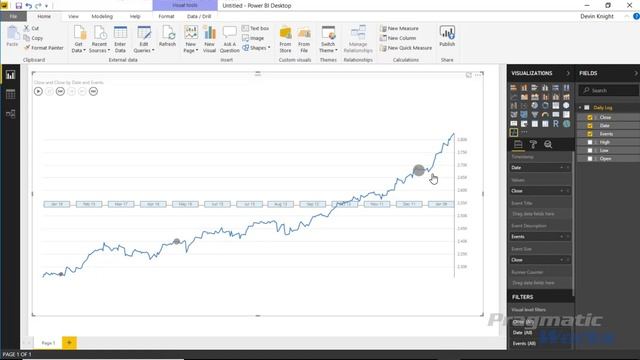Switch to Report view in left sidebar
The width and height of the screenshot is (640, 360).
(10, 75)
